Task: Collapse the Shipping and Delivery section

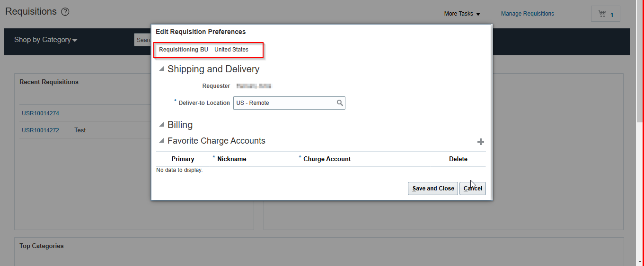Action: pos(162,69)
